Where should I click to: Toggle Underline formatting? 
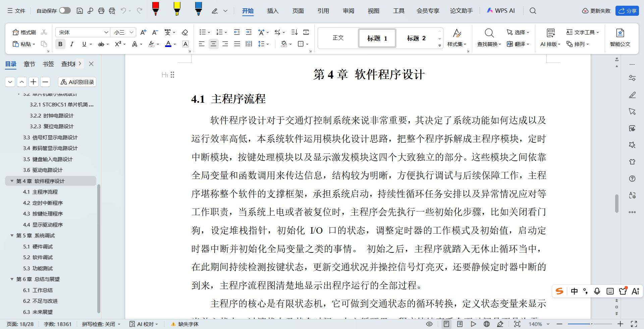(84, 44)
